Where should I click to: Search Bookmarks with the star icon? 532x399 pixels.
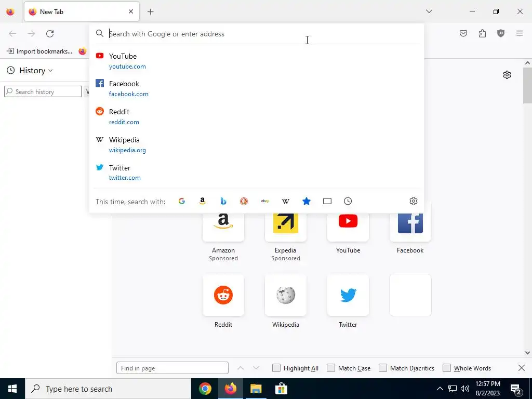tap(307, 201)
